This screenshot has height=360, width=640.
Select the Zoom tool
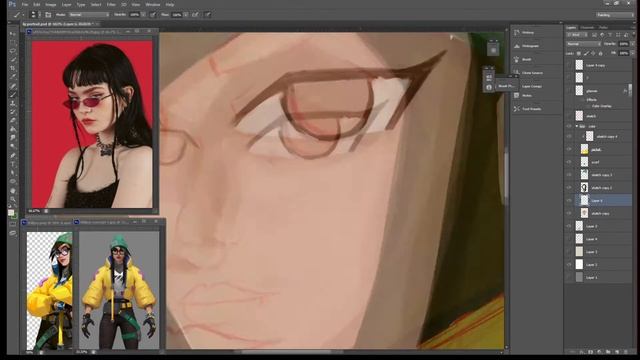point(13,199)
